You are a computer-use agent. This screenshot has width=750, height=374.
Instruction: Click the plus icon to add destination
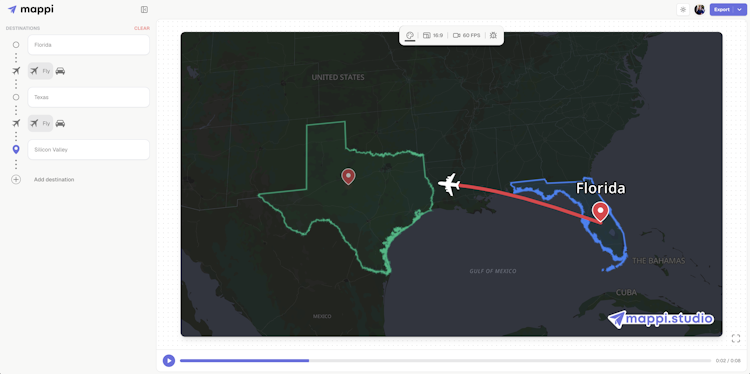(x=16, y=180)
